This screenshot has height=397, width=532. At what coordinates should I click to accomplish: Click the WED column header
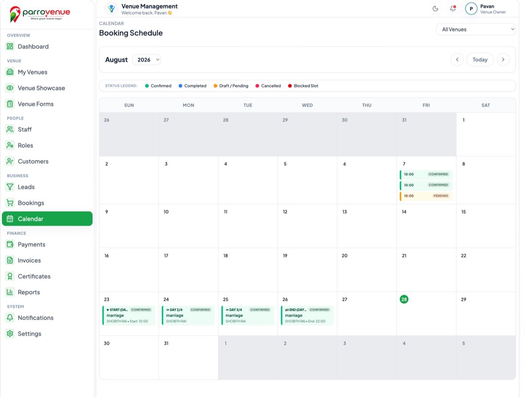307,105
